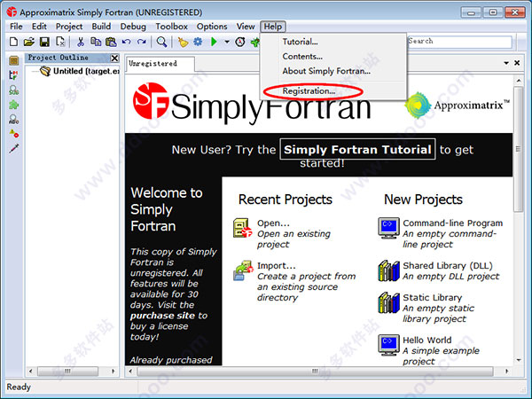Launch program with the green play arrow
This screenshot has width=532, height=399.
tap(214, 42)
